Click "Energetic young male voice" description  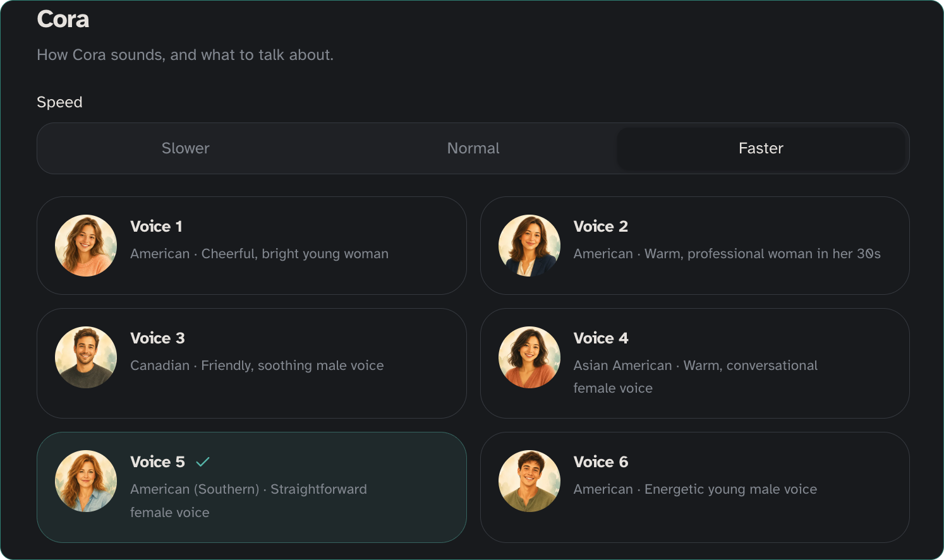pyautogui.click(x=731, y=489)
